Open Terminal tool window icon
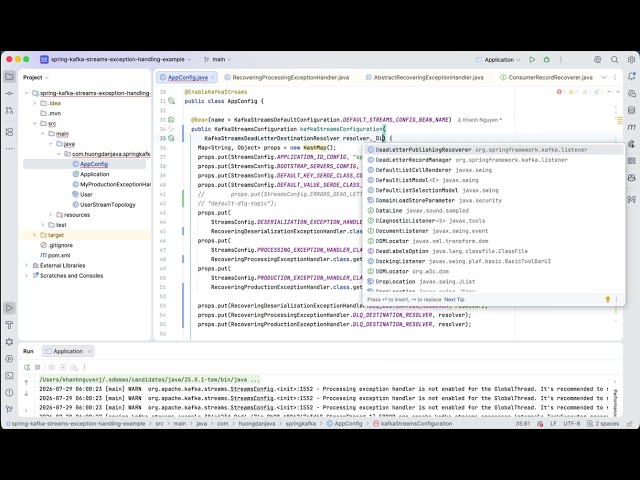 (x=9, y=376)
